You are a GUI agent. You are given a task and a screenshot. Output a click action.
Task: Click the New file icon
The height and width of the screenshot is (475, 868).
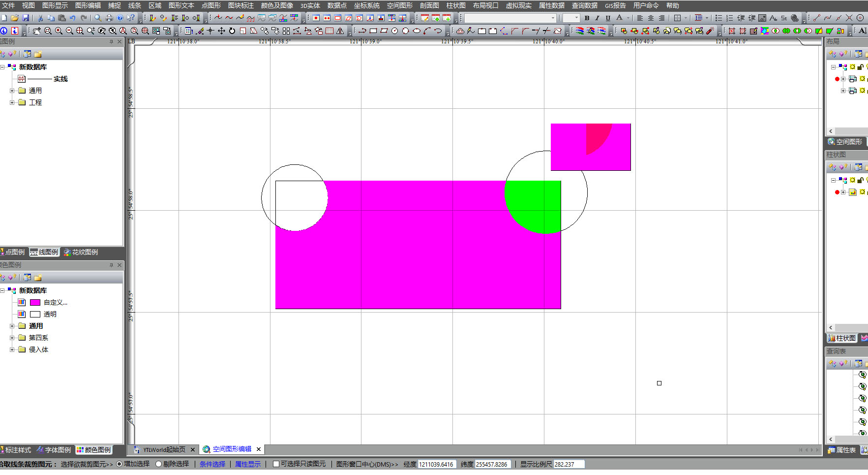click(4, 18)
